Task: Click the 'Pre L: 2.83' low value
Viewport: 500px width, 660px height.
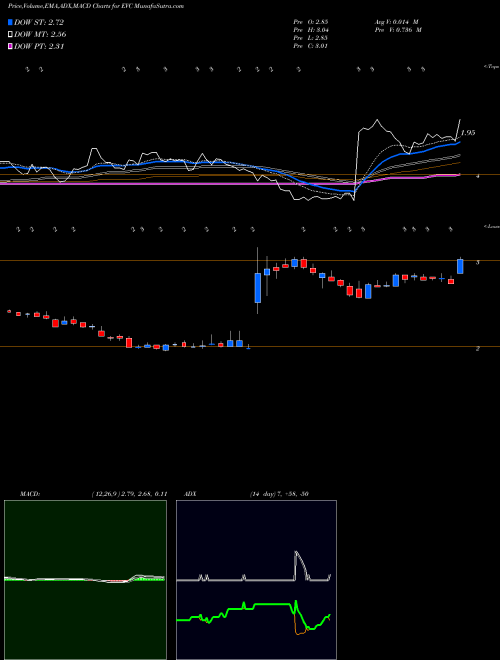Action: click(311, 38)
